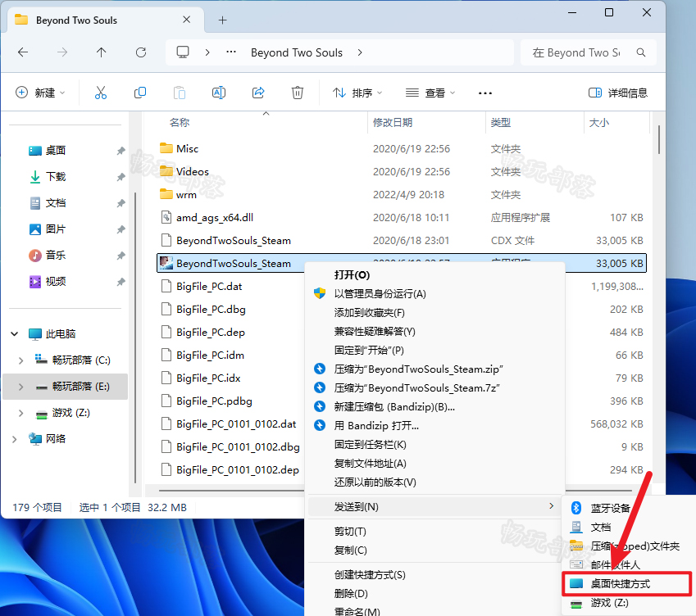Unpin Desktop (桌面) via its pin icon

121,151
